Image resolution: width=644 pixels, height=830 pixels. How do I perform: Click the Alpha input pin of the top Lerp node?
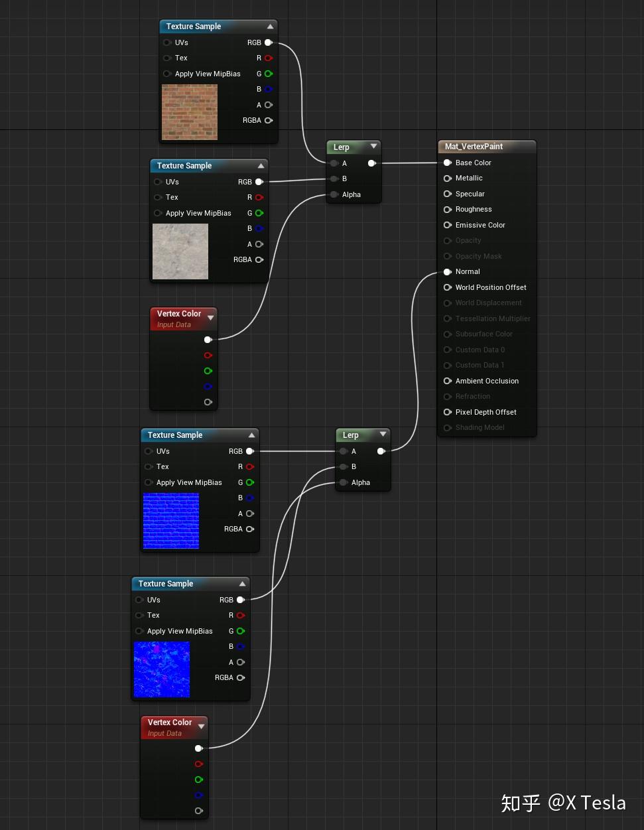[334, 194]
